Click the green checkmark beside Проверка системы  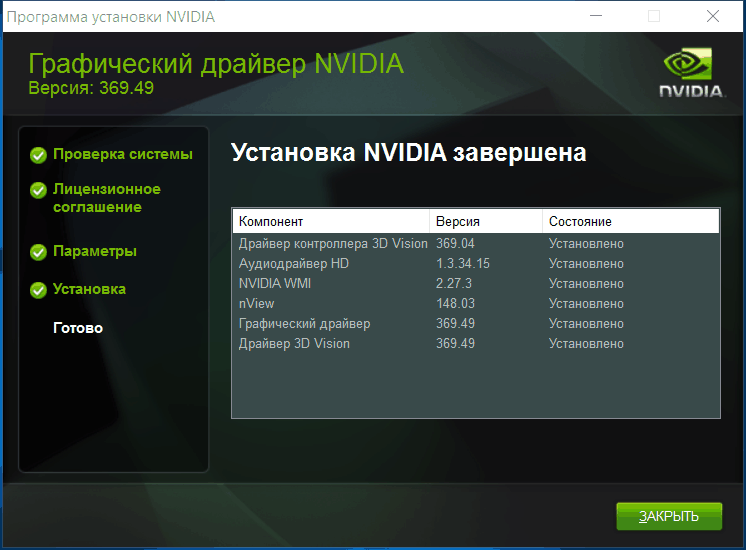point(38,155)
